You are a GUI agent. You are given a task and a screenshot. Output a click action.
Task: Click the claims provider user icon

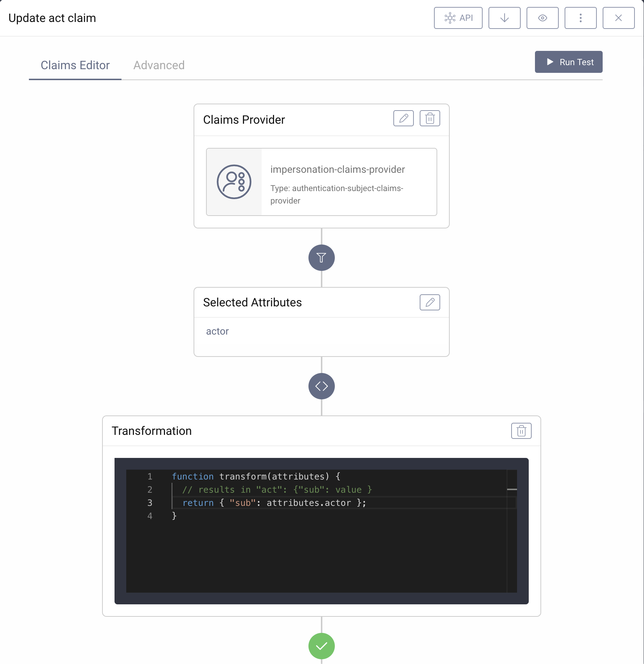(x=234, y=182)
